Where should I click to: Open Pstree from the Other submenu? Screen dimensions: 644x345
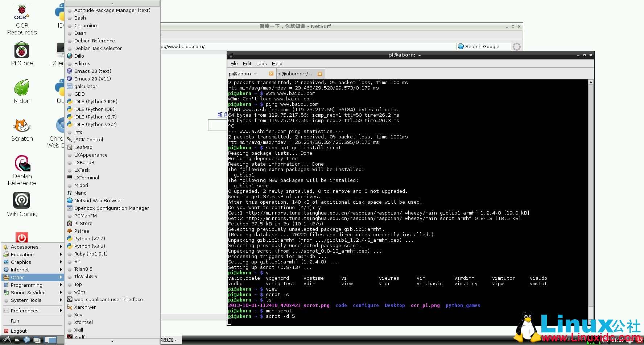[x=112, y=231]
